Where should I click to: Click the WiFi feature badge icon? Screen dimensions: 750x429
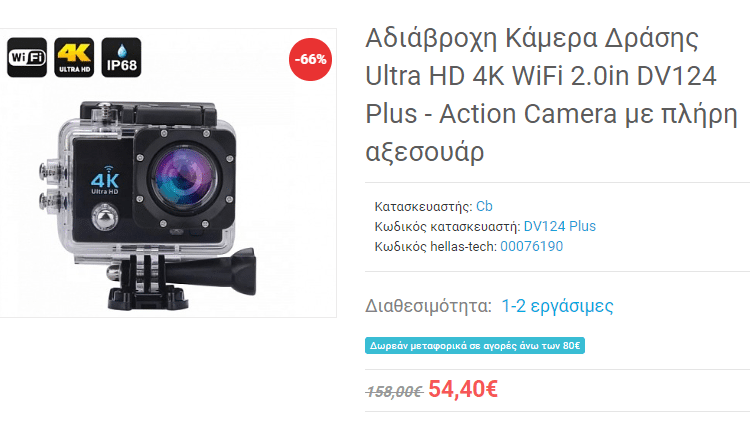click(x=27, y=57)
